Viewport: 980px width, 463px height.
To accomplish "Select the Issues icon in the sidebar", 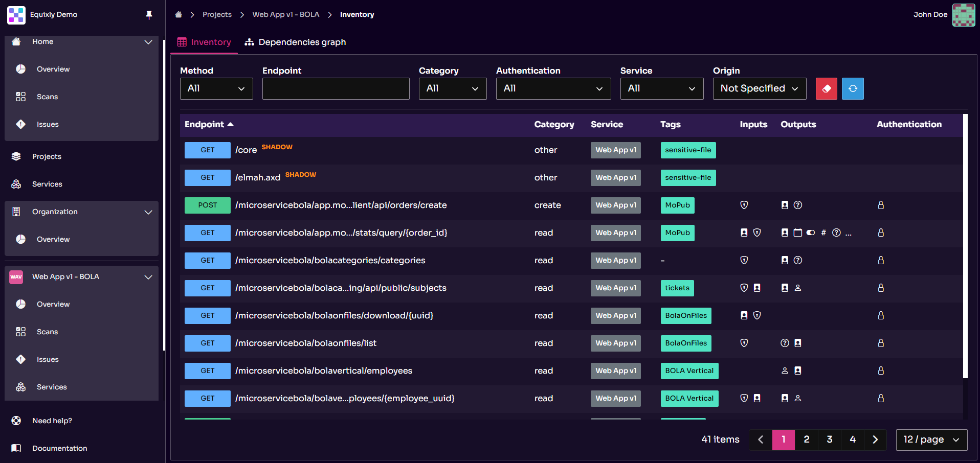I will (20, 124).
